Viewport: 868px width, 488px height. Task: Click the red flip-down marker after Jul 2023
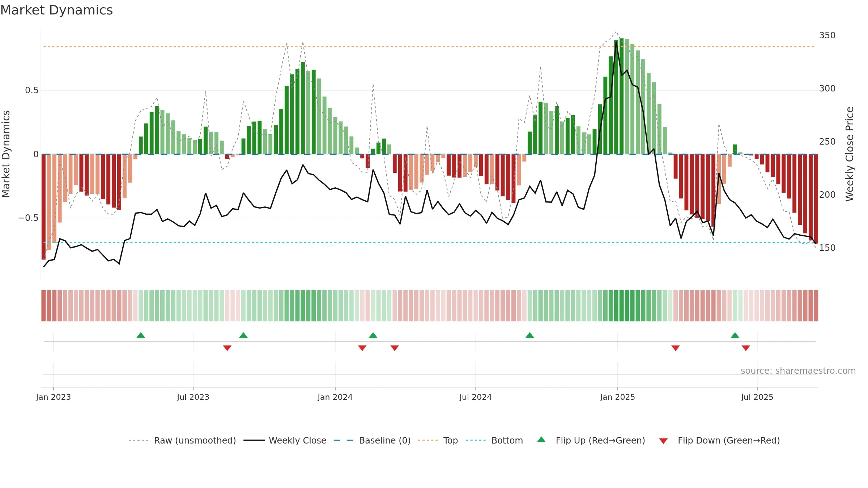(227, 348)
